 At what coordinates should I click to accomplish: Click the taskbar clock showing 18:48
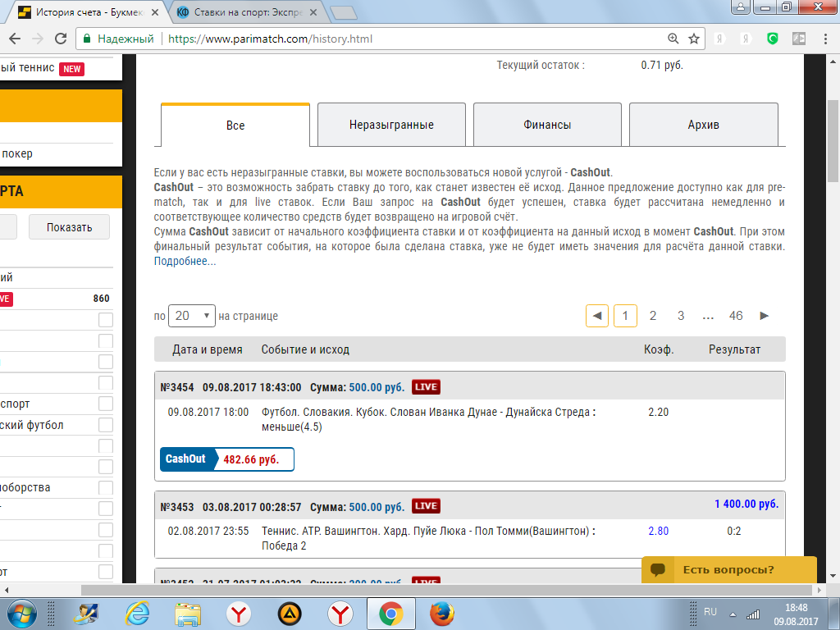tap(796, 614)
